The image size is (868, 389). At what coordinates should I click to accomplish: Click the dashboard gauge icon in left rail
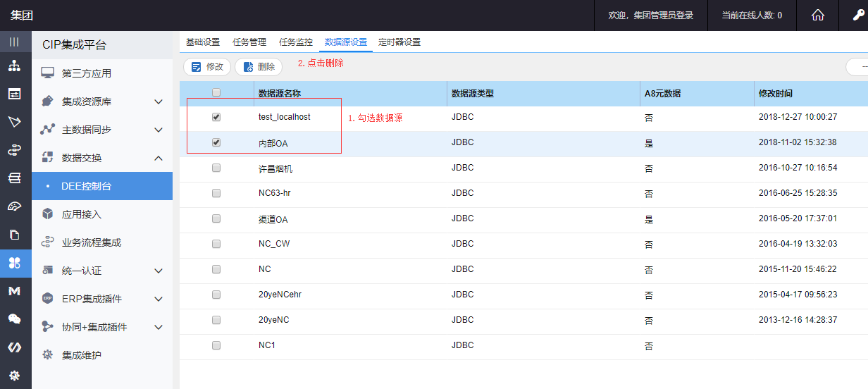pyautogui.click(x=14, y=206)
